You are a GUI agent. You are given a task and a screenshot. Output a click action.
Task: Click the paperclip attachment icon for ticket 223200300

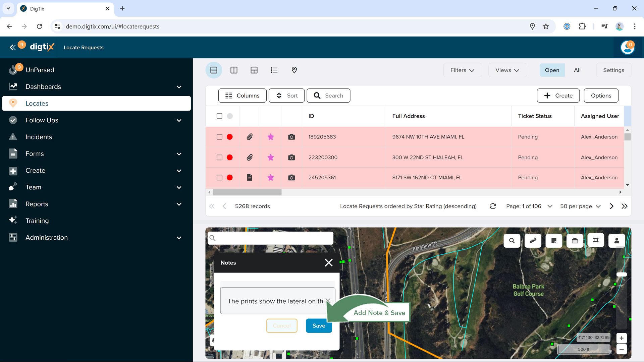click(x=250, y=157)
